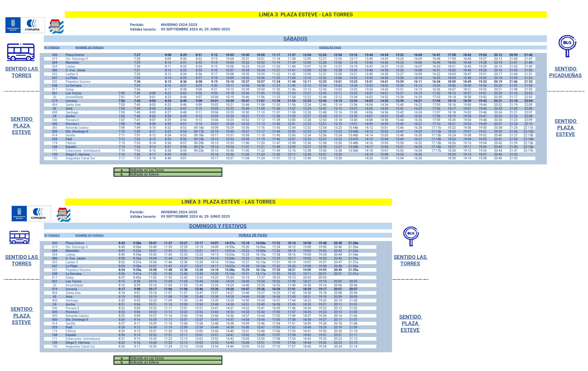Click the blue bus icon above top SENTIDO LAS TORRES
This screenshot has width=588, height=371.
pos(21,52)
